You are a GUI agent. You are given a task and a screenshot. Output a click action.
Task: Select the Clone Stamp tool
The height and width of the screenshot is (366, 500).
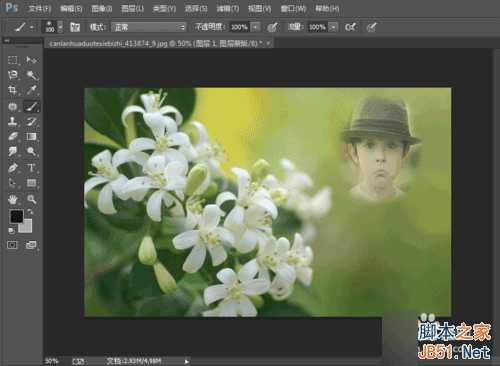13,121
